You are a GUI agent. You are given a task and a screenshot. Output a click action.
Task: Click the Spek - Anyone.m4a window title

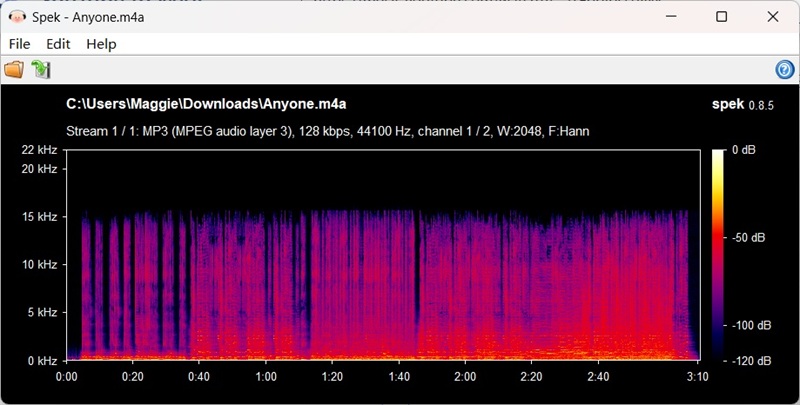[x=88, y=17]
